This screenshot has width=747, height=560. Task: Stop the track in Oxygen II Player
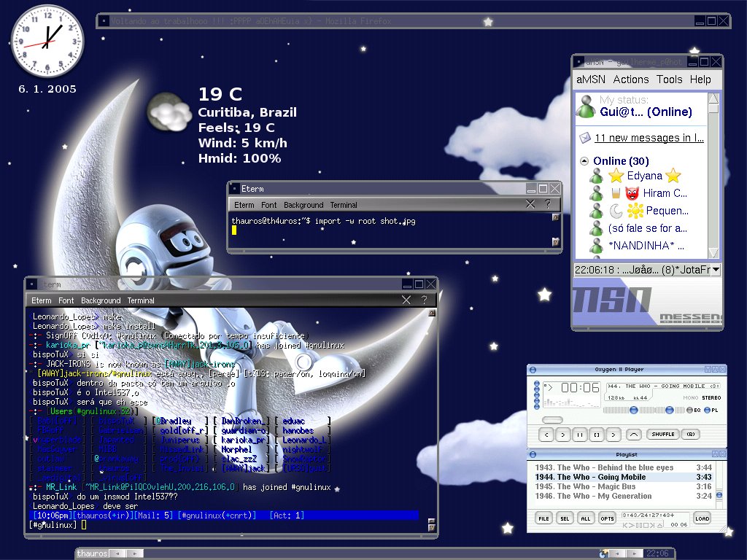point(597,435)
